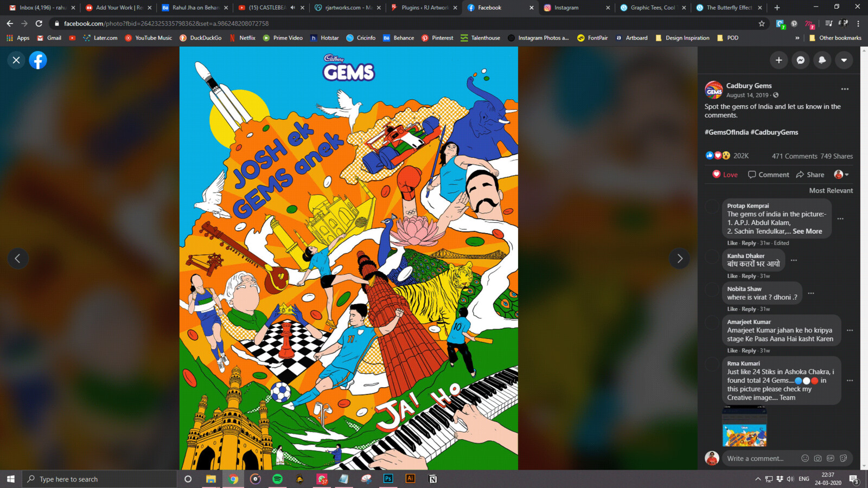Click the browser address bar
868x488 pixels.
407,23
